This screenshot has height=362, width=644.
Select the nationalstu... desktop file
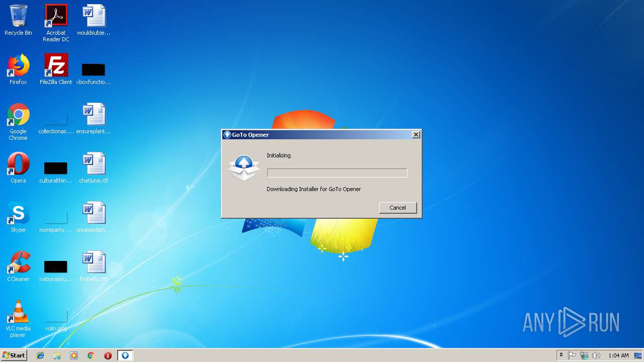(x=56, y=270)
